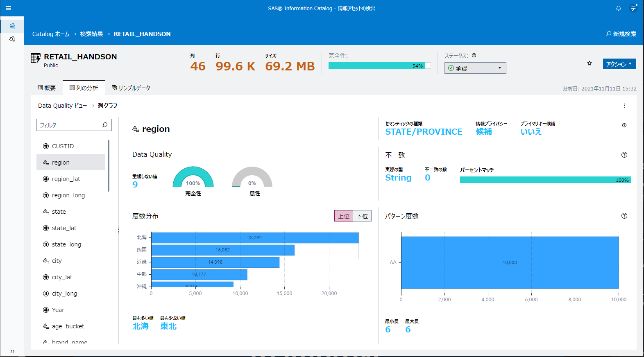
Task: Click the distinct values count 9
Action: [135, 184]
